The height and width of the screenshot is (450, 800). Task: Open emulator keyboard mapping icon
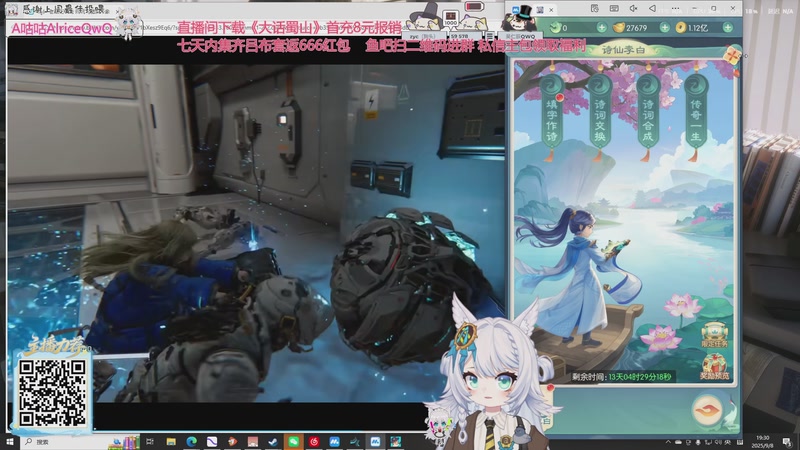614,9
